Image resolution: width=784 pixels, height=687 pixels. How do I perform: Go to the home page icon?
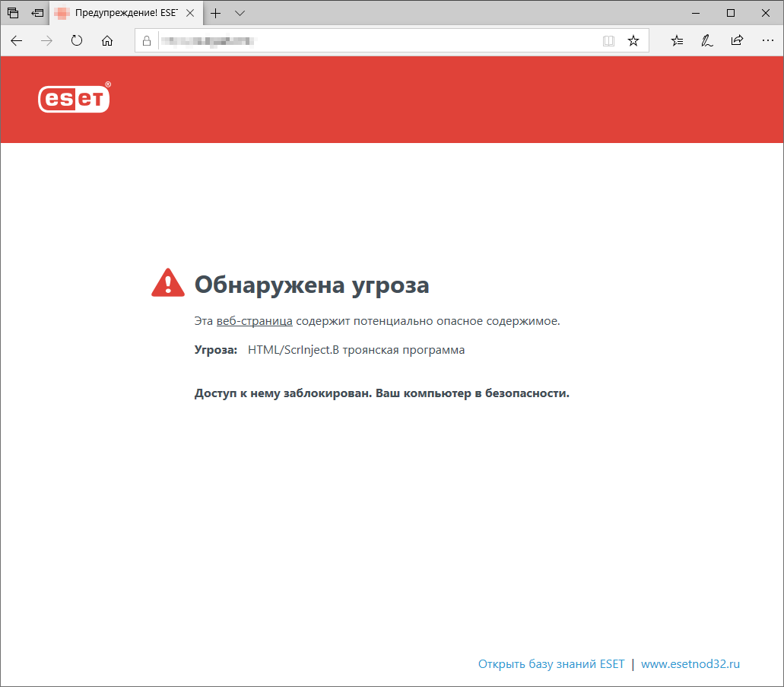coord(107,40)
